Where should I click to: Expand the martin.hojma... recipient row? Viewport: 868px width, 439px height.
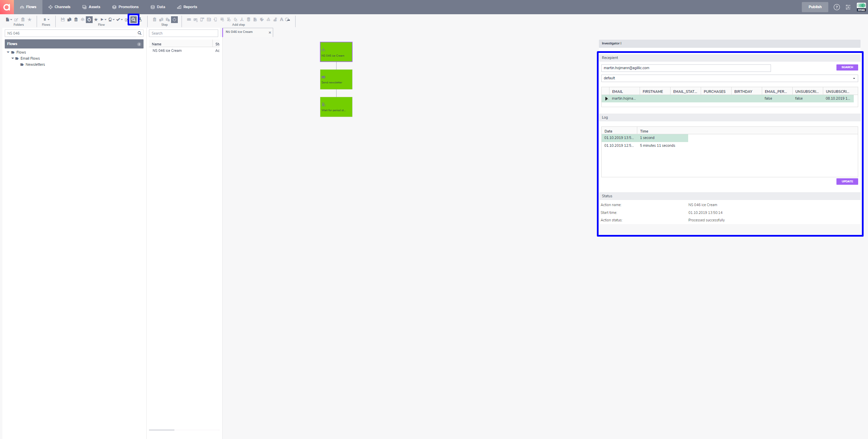click(x=606, y=99)
